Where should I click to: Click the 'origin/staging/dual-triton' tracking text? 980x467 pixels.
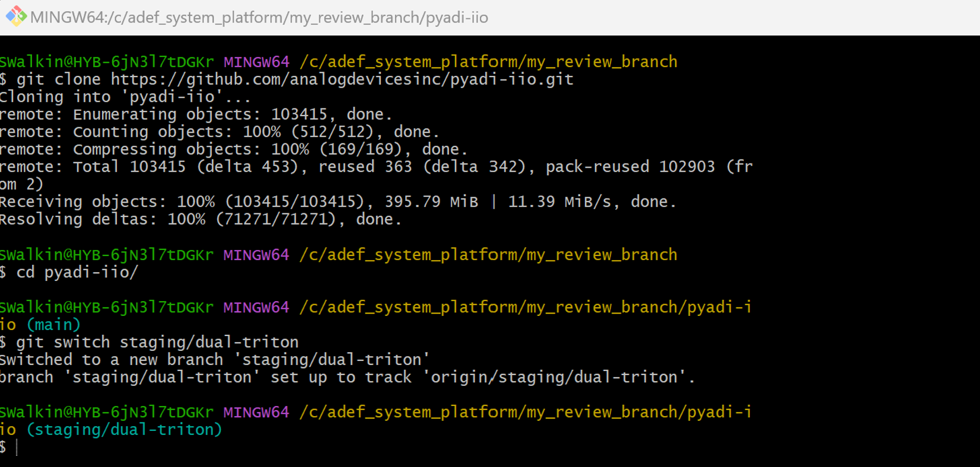(x=558, y=378)
